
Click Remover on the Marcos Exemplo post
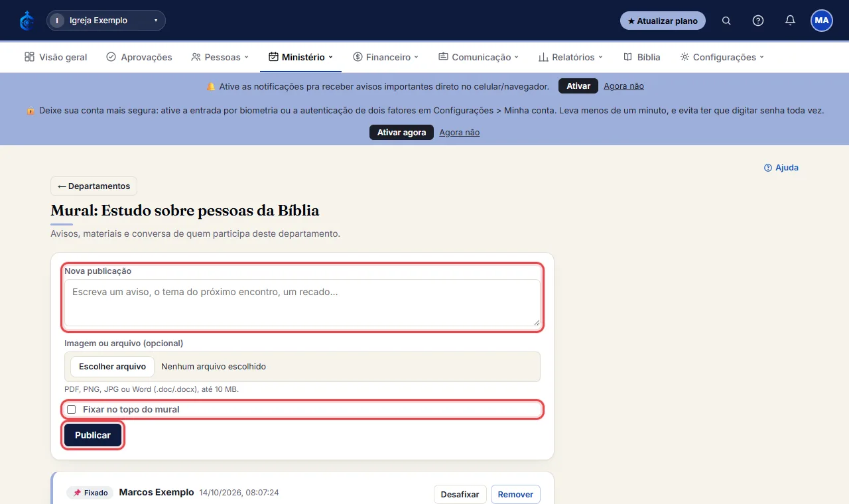click(x=515, y=495)
